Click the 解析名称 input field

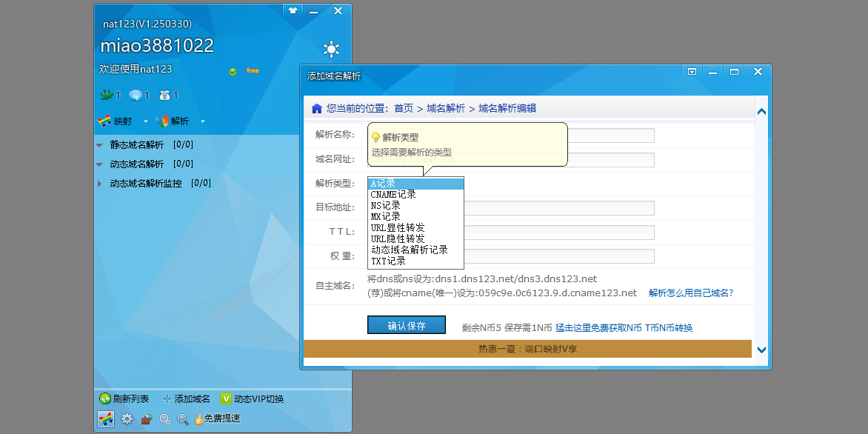(511, 136)
